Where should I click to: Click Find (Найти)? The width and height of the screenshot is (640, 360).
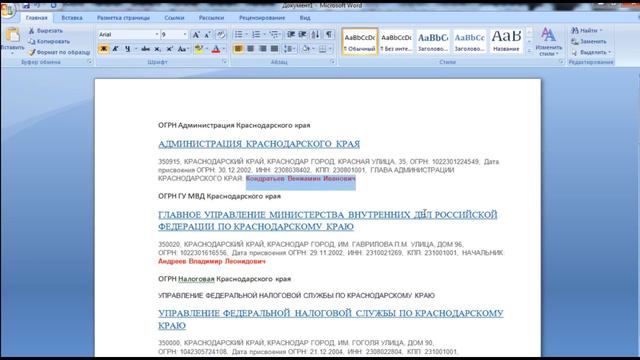587,31
